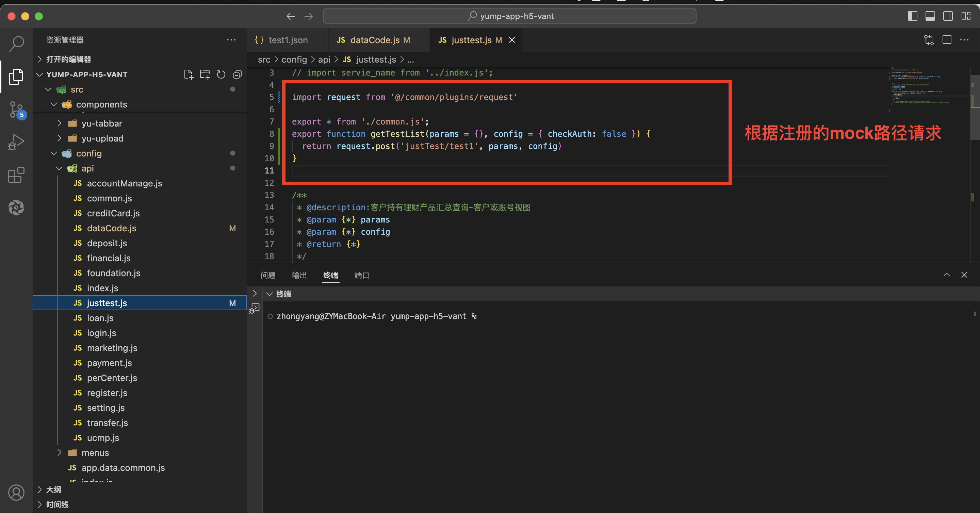The height and width of the screenshot is (513, 980).
Task: Open explorer More Actions ellipsis menu
Action: click(x=231, y=40)
